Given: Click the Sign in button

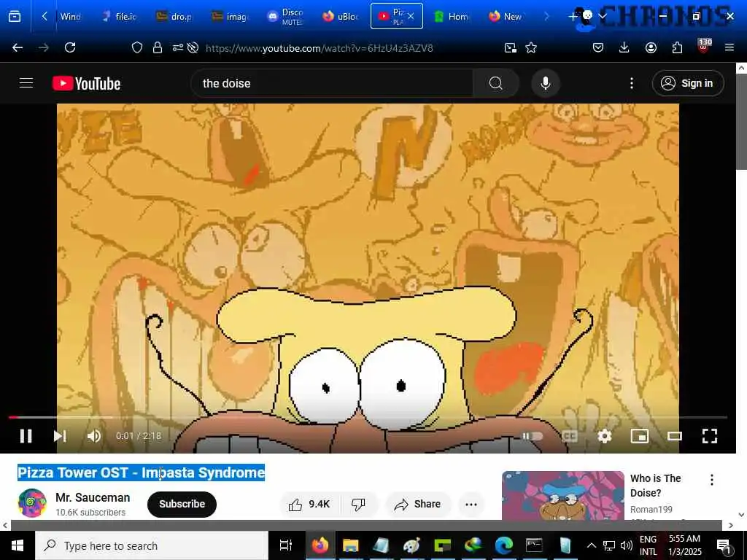Looking at the screenshot, I should click(688, 83).
